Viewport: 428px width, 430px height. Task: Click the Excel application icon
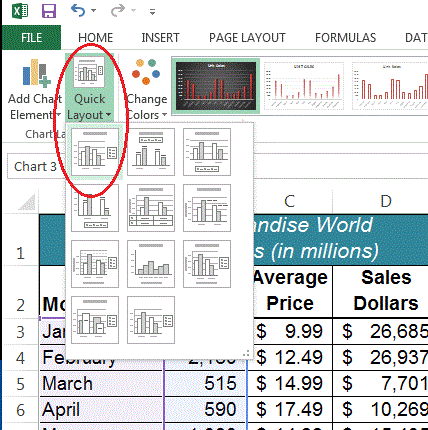19,12
